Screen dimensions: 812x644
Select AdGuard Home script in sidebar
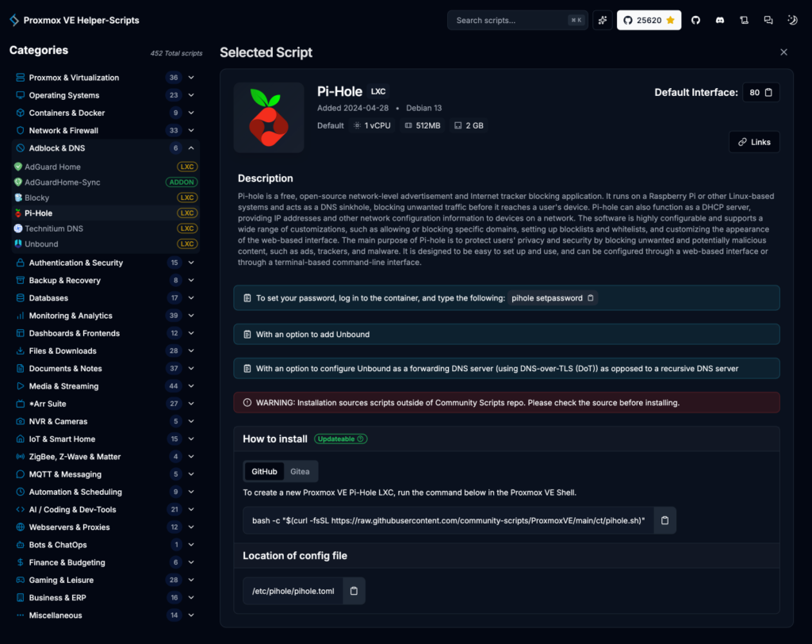(52, 167)
